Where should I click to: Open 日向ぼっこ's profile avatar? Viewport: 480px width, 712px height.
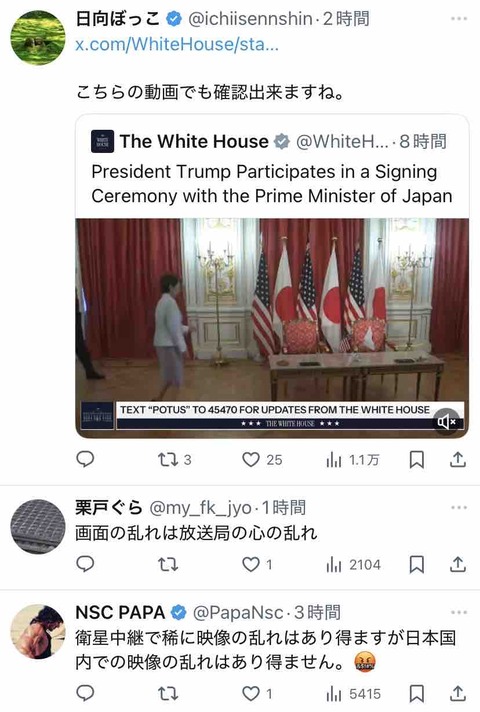(x=38, y=38)
